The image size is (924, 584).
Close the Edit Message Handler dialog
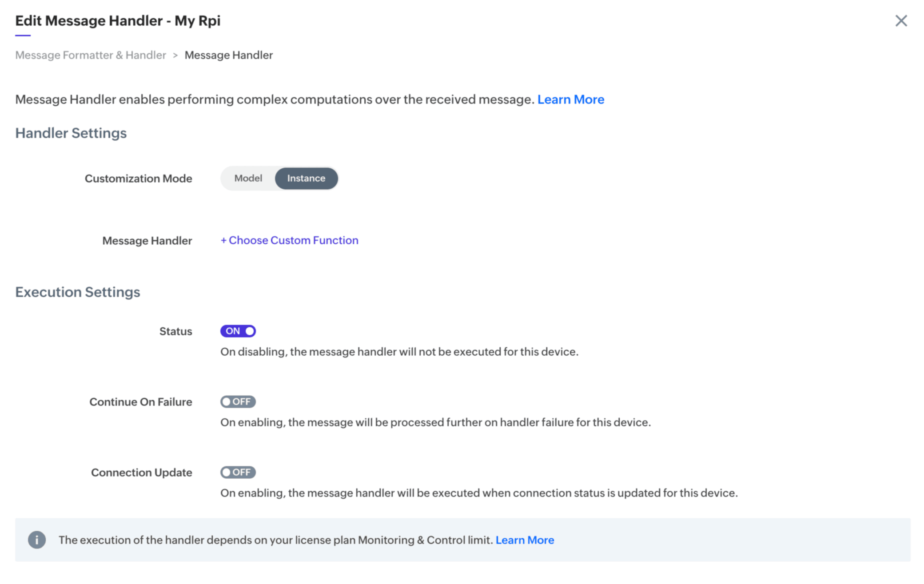[901, 21]
